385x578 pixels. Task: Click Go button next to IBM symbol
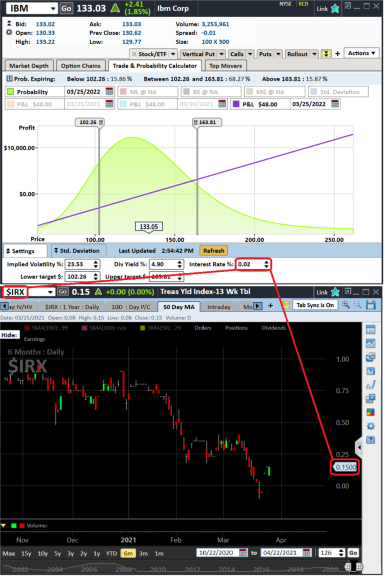click(66, 8)
